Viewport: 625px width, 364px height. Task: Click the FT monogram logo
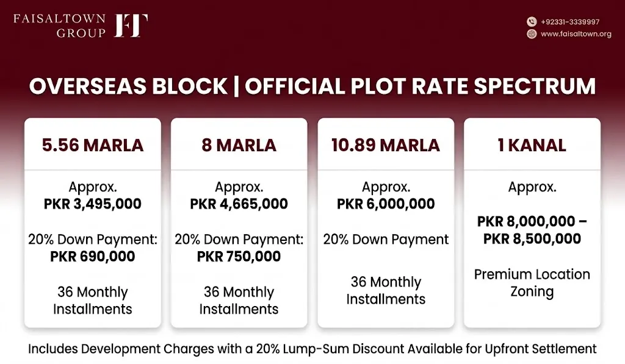[131, 26]
